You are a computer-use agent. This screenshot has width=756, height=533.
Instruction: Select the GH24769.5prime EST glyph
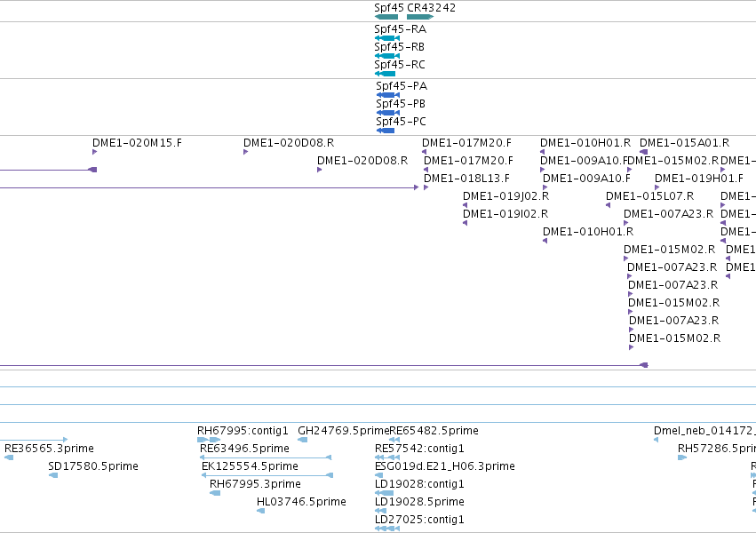tap(303, 440)
